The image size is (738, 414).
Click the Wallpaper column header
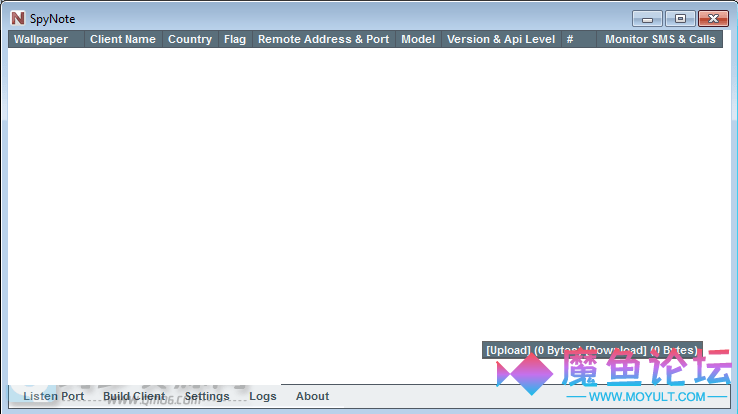pyautogui.click(x=46, y=39)
